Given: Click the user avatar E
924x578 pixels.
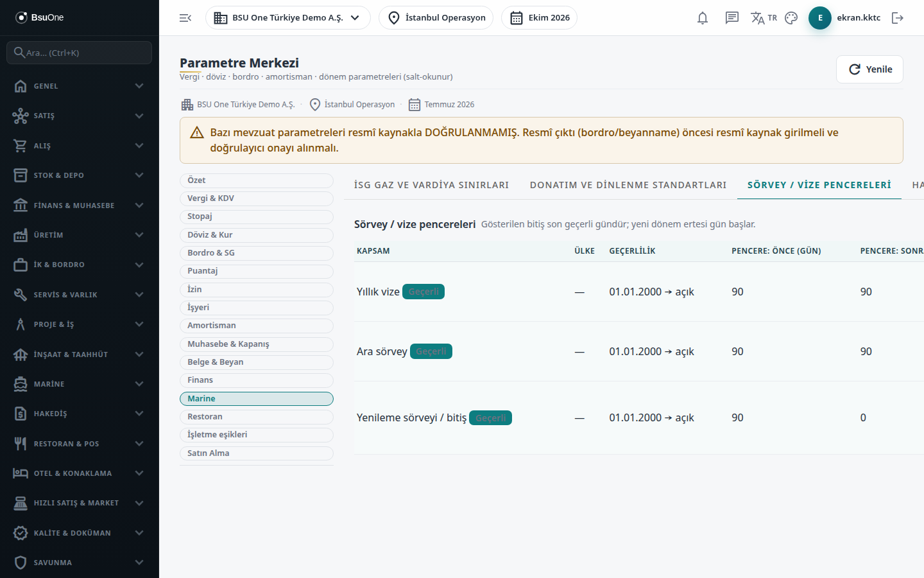Looking at the screenshot, I should (x=820, y=18).
